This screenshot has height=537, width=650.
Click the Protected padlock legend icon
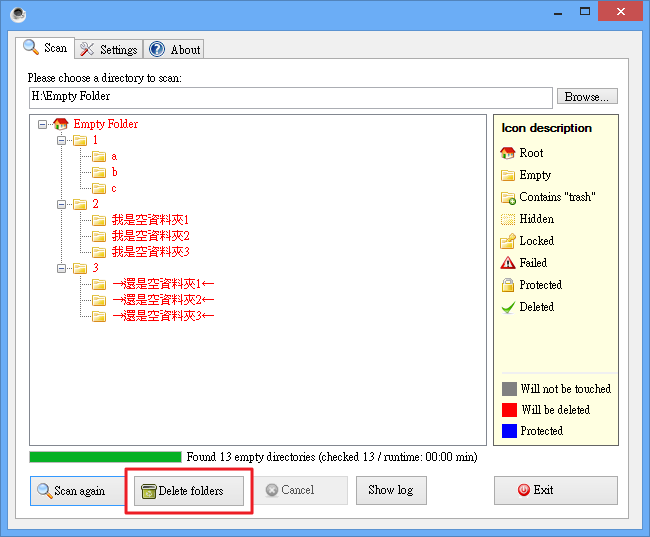pyautogui.click(x=508, y=285)
